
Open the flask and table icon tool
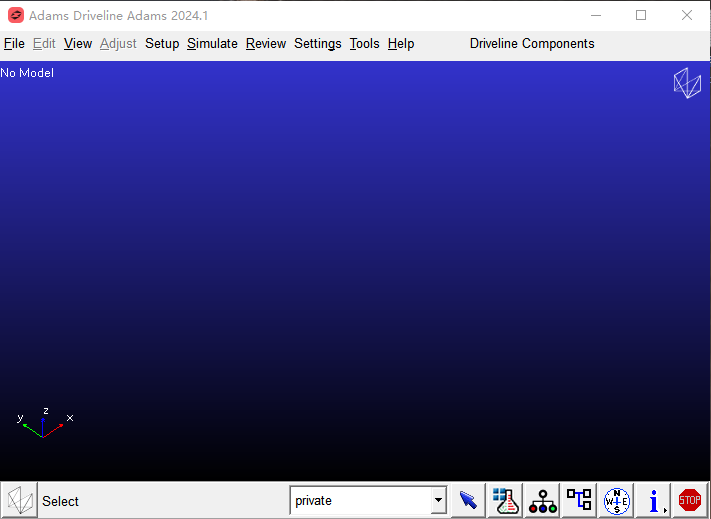[x=506, y=500]
